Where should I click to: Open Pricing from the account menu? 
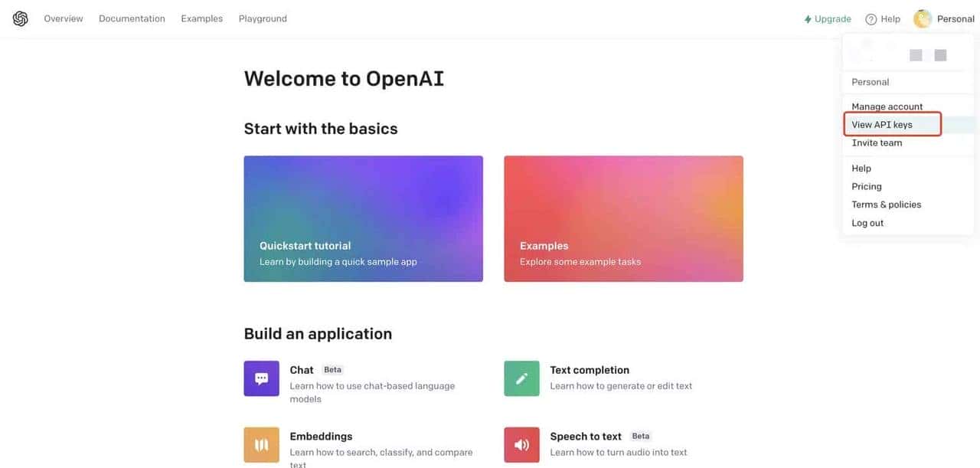coord(866,186)
